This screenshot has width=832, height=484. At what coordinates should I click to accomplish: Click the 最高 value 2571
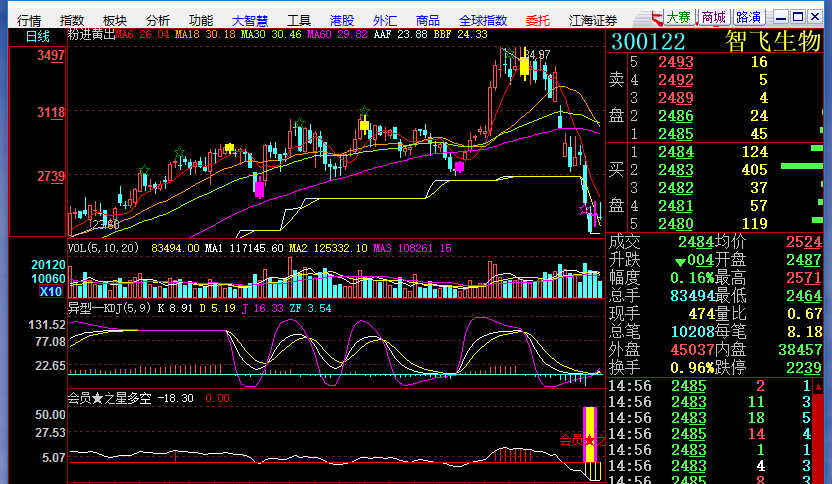click(x=804, y=278)
